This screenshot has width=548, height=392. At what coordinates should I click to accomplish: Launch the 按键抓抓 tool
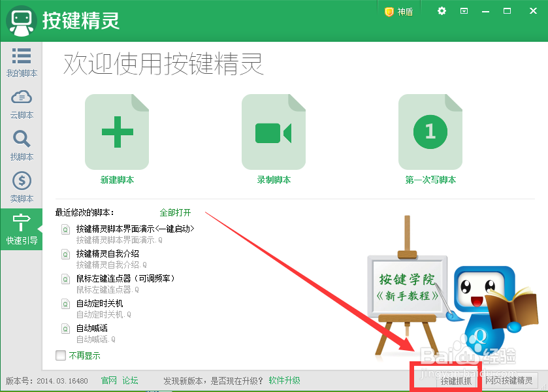(x=455, y=380)
